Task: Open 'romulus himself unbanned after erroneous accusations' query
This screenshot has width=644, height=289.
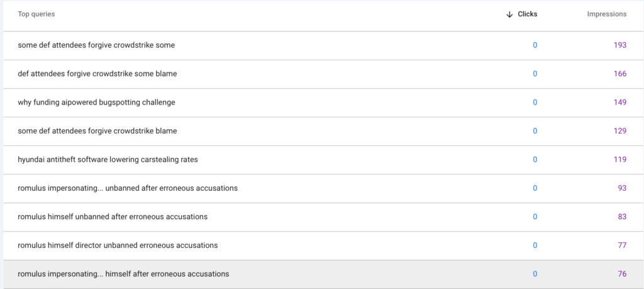Action: [x=113, y=217]
